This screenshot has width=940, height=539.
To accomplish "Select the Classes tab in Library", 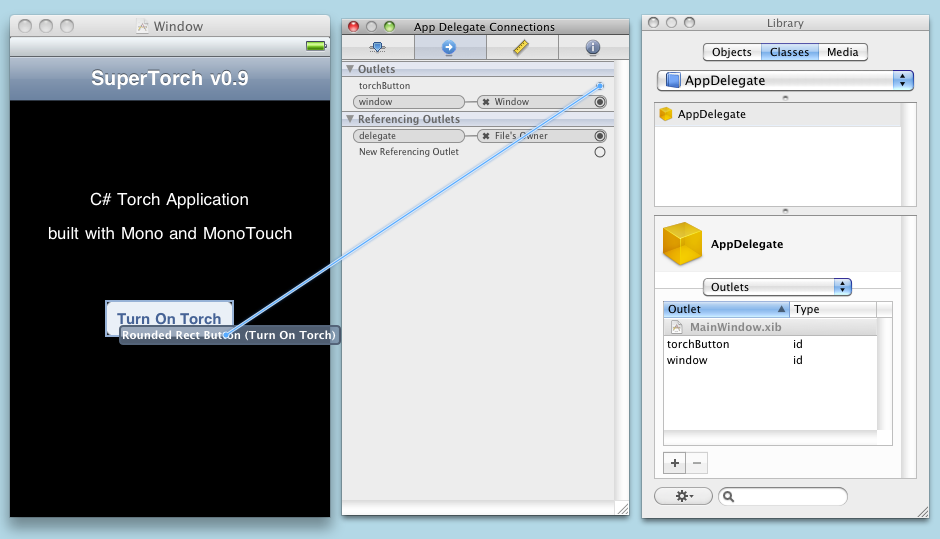I will (x=790, y=52).
